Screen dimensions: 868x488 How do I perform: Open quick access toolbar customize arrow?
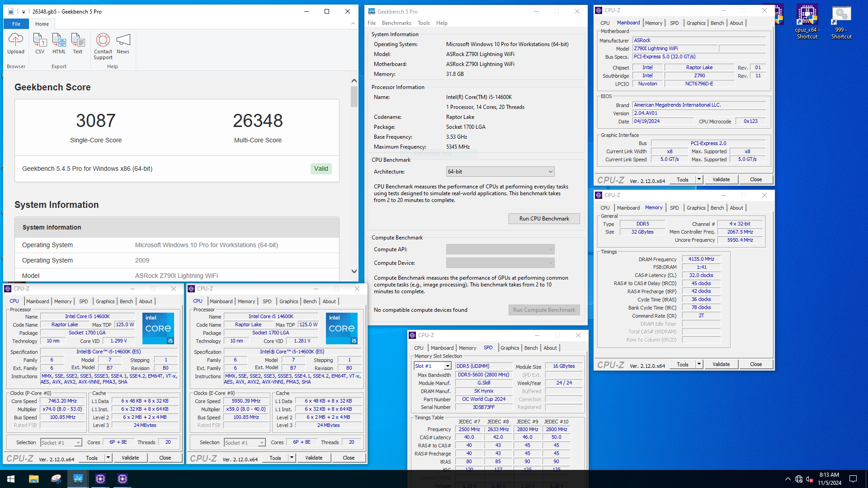pyautogui.click(x=24, y=12)
